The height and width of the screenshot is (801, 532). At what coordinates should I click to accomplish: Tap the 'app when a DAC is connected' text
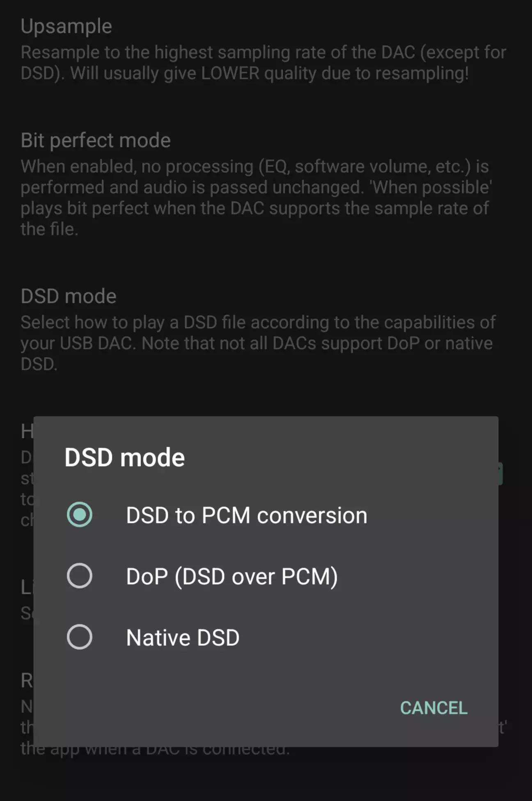(164, 751)
